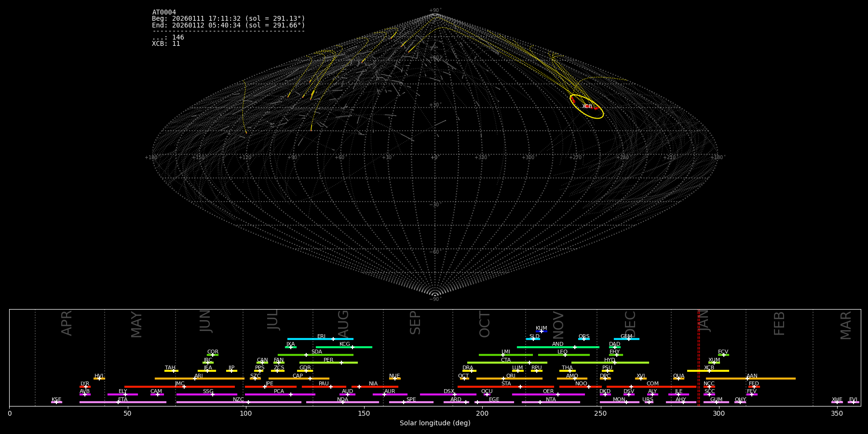Pick the SDA shower label
Image resolution: width=868 pixels, height=434 pixels.
(x=316, y=352)
